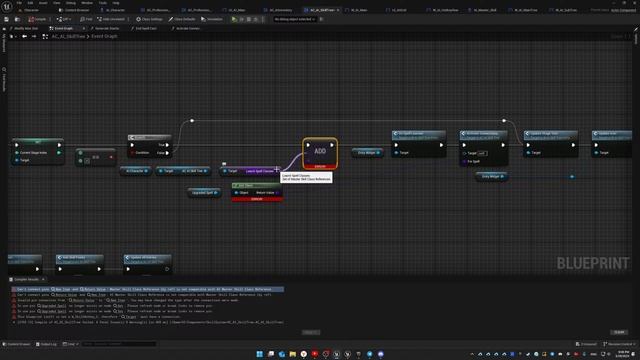Image resolution: width=640 pixels, height=360 pixels.
Task: Open the Tools menu
Action: (x=102, y=3)
